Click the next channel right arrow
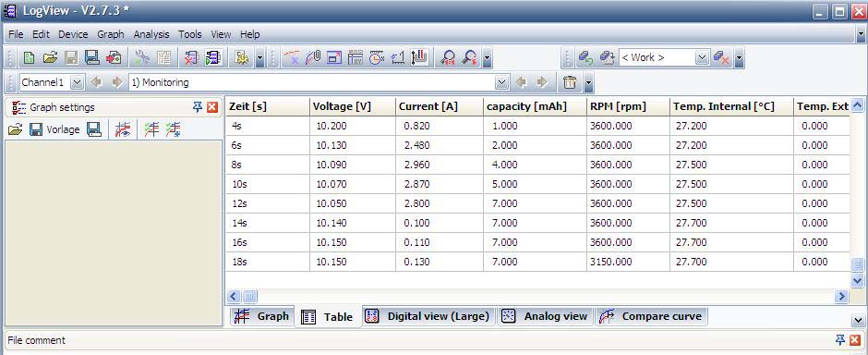Image resolution: width=868 pixels, height=355 pixels. (116, 82)
